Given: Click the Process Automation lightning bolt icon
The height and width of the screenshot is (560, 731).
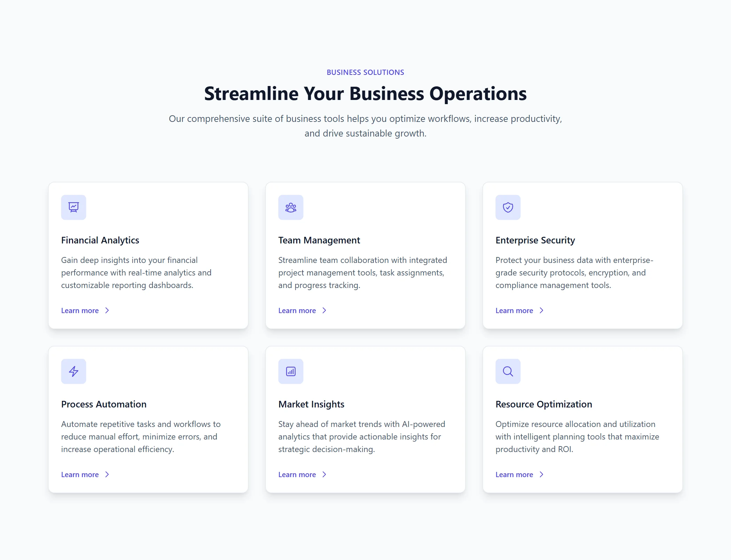Looking at the screenshot, I should click(x=73, y=371).
